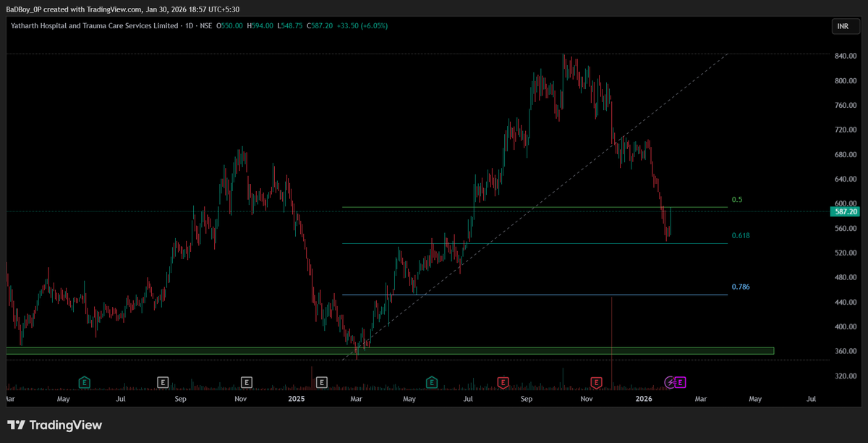Click the 2025 year label on time axis
Screen dimensions: 868x443
click(x=297, y=398)
